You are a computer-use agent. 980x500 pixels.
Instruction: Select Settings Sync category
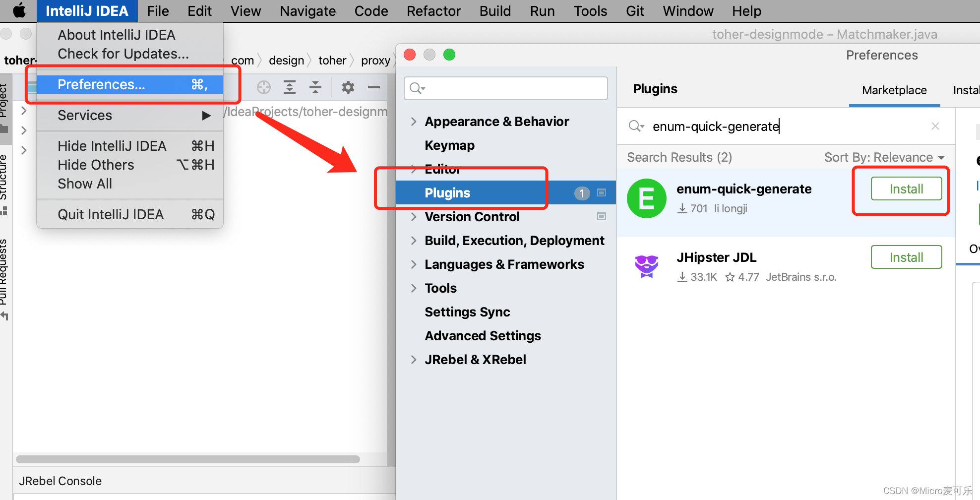(467, 312)
